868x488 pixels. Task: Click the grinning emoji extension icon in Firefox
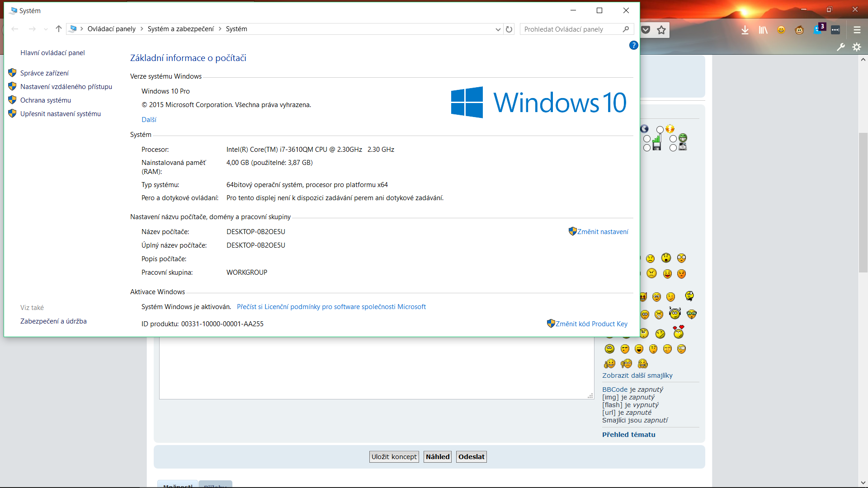pyautogui.click(x=781, y=30)
